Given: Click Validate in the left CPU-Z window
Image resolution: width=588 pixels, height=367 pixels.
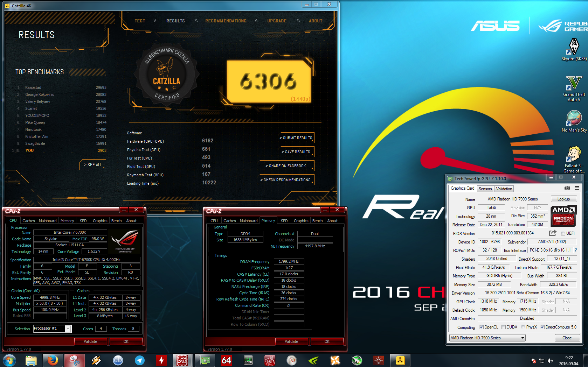Looking at the screenshot, I should coord(90,341).
